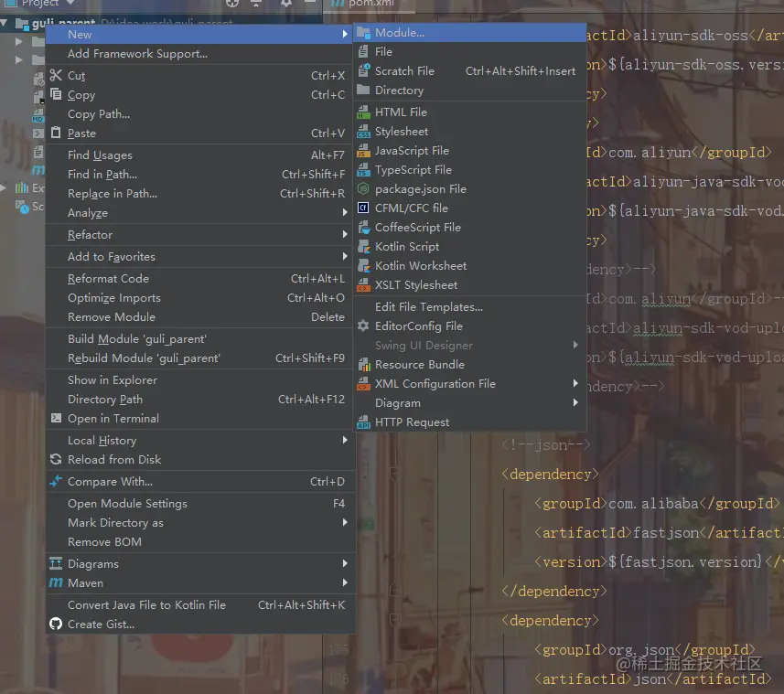Choose Scratch File option
The width and height of the screenshot is (784, 694).
pyautogui.click(x=469, y=71)
